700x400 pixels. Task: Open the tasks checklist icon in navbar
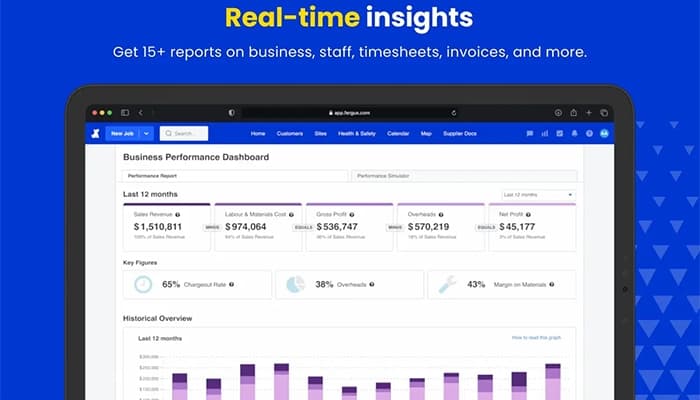tap(559, 133)
